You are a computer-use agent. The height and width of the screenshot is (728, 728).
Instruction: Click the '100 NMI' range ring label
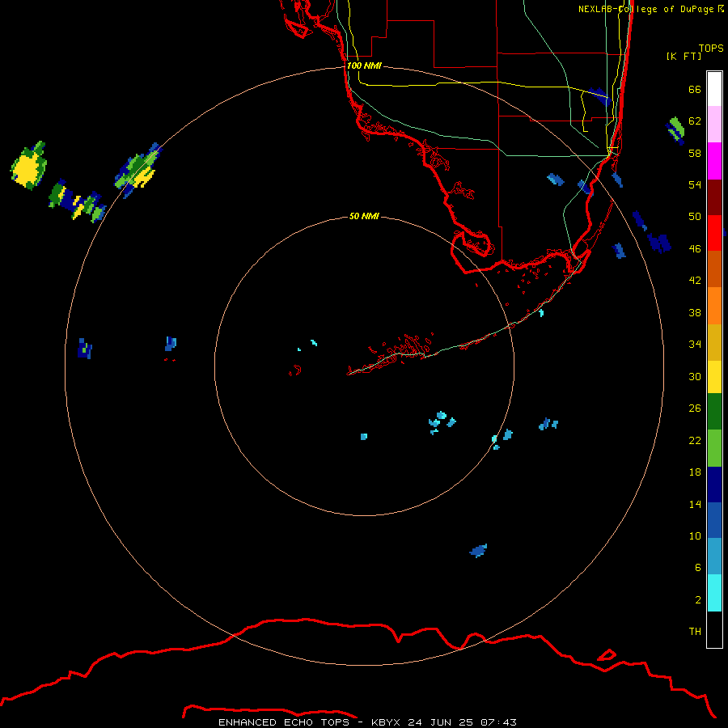364,66
